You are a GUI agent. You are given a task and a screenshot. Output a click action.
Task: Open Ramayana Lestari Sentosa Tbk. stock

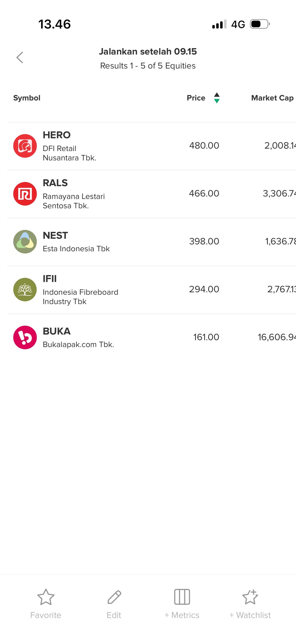pos(74,201)
